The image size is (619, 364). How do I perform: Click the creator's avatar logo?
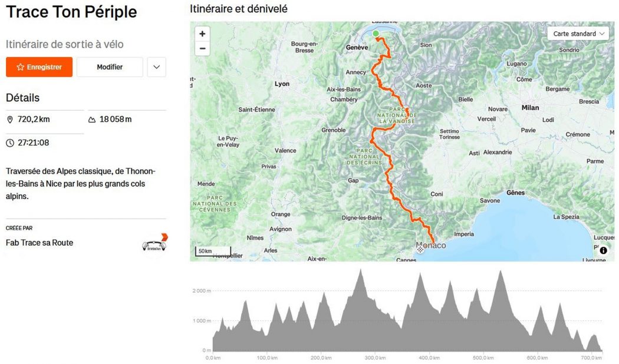[155, 244]
